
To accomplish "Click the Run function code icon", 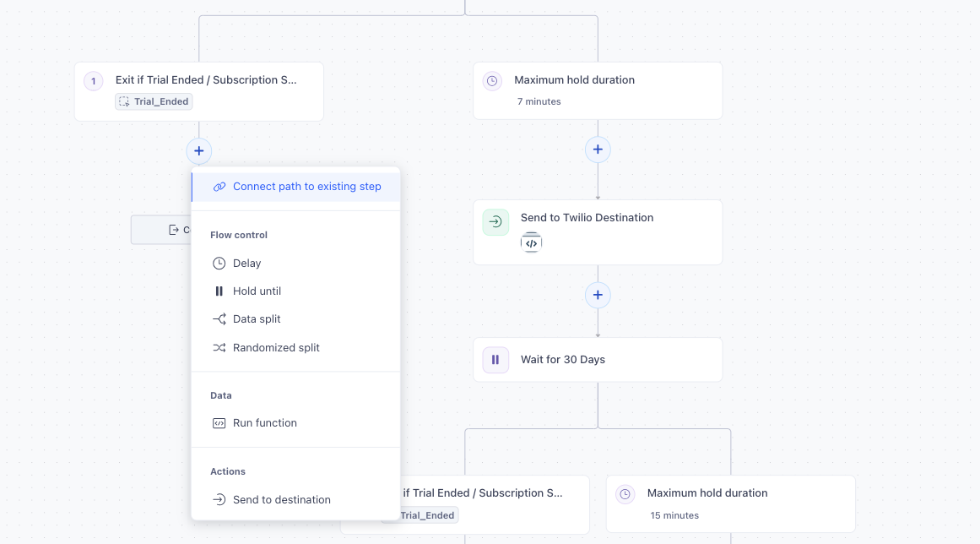I will 219,422.
